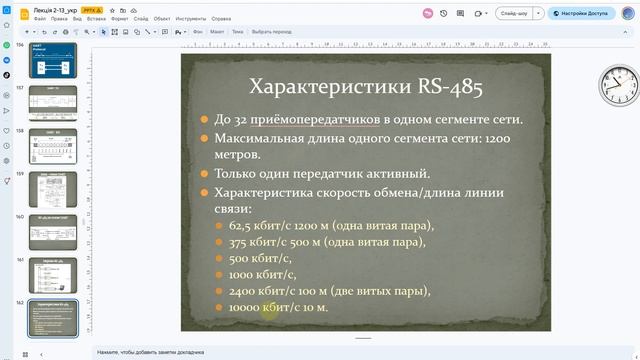Screen dimensions: 640x360
Task: Select slide 160 thumbnail
Action: coord(53,232)
